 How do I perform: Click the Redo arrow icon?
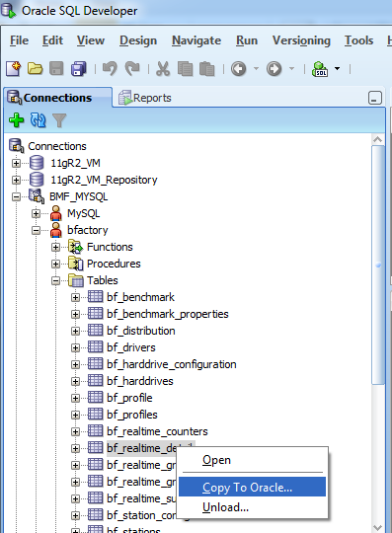pyautogui.click(x=132, y=69)
